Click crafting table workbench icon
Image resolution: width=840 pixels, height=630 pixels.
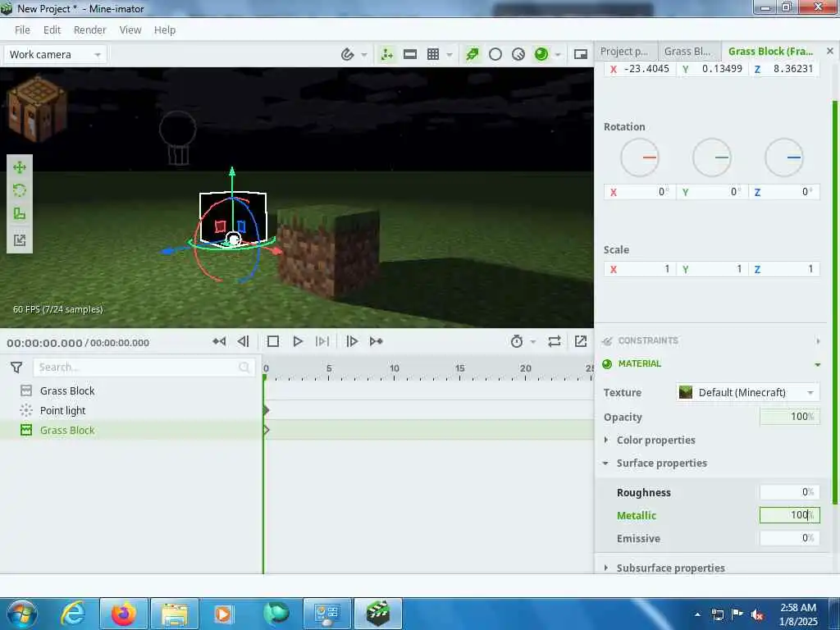click(37, 110)
